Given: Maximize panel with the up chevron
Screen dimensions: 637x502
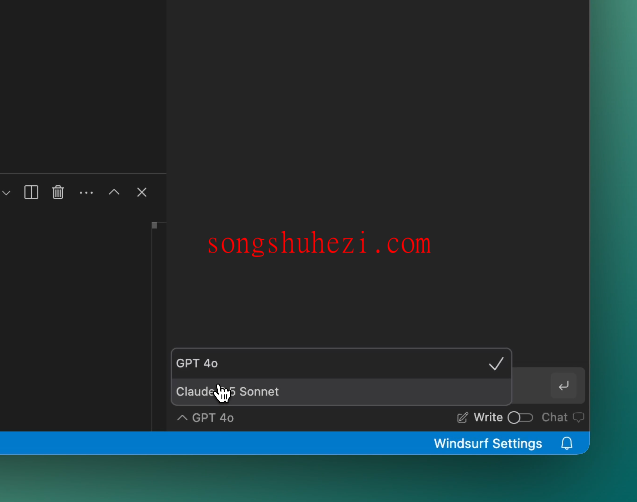Looking at the screenshot, I should 114,192.
